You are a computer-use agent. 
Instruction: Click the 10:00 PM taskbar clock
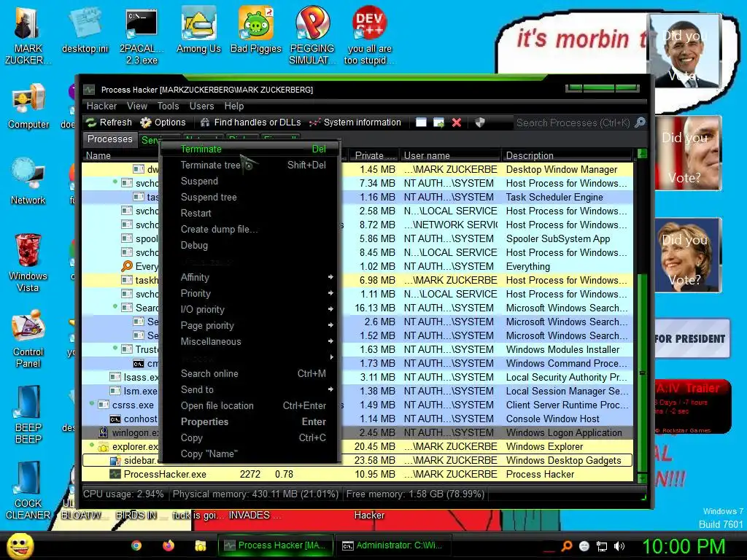(684, 546)
